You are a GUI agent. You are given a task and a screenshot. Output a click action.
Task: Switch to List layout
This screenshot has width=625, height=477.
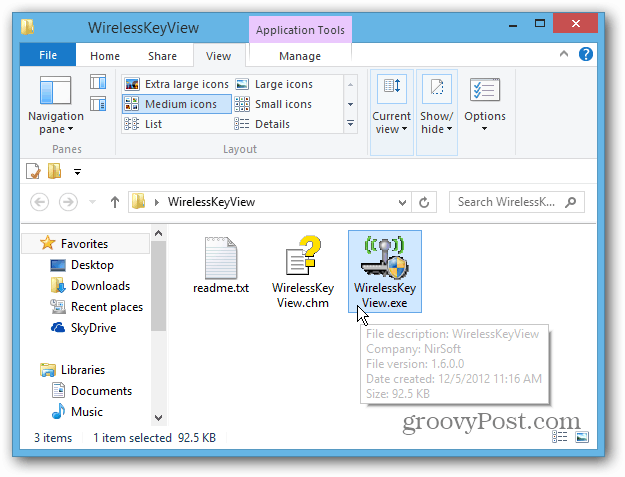click(x=143, y=124)
